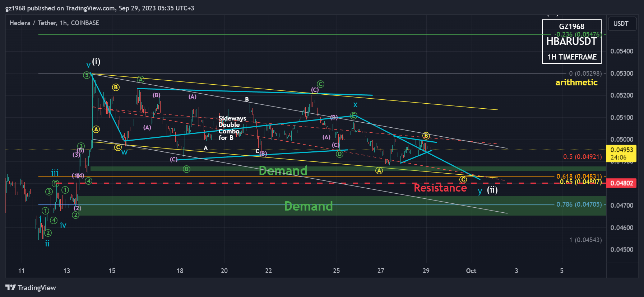The width and height of the screenshot is (644, 297).
Task: Click the TradingView logo at the bottom
Action: click(31, 288)
